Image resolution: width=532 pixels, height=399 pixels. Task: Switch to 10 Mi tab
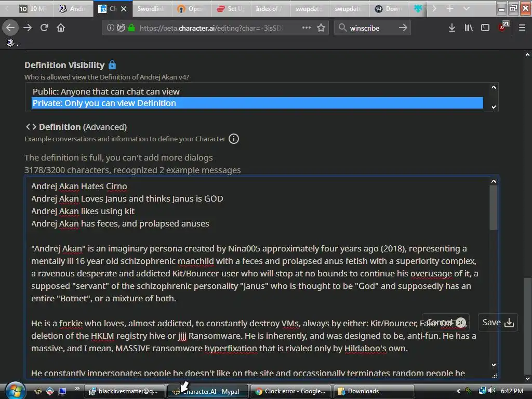[x=32, y=9]
